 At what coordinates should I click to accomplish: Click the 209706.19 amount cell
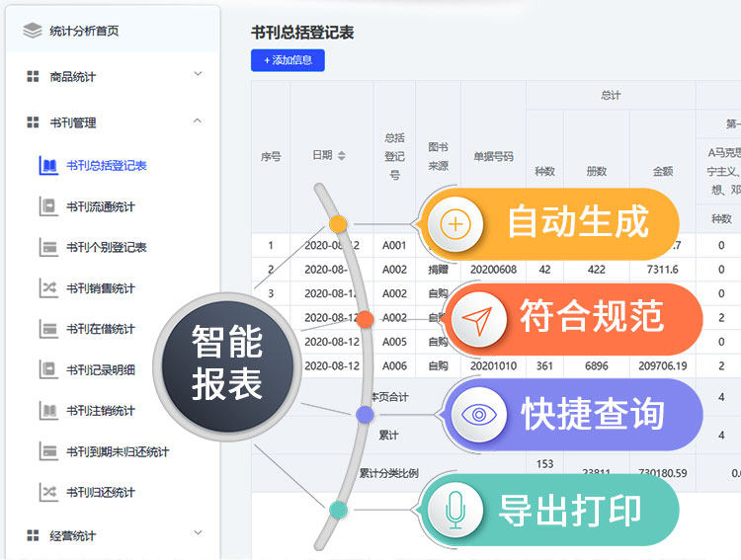pos(663,365)
